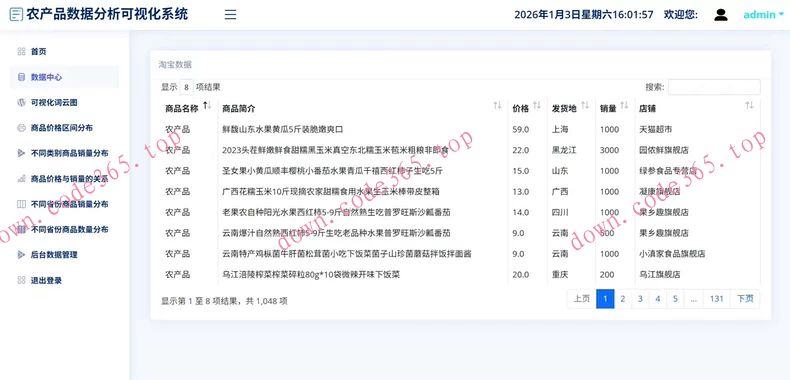
Task: Click the 凝康旗舰店 store cell
Action: click(x=660, y=192)
